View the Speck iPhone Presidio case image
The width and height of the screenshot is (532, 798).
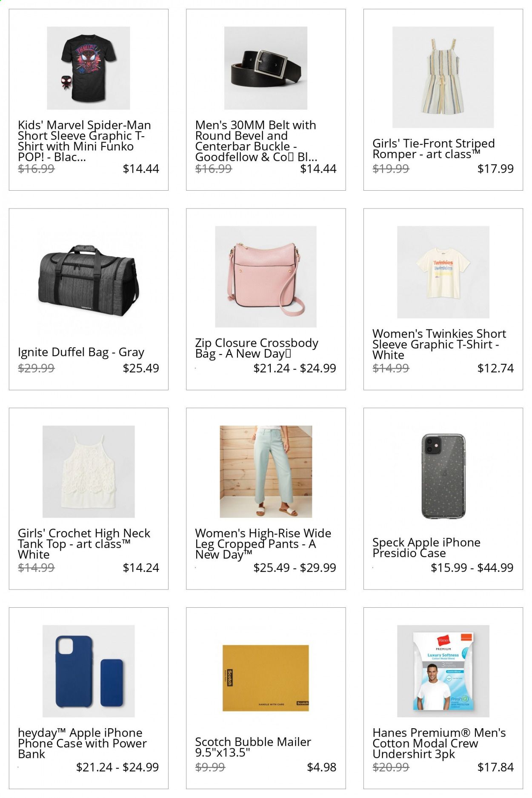(443, 476)
